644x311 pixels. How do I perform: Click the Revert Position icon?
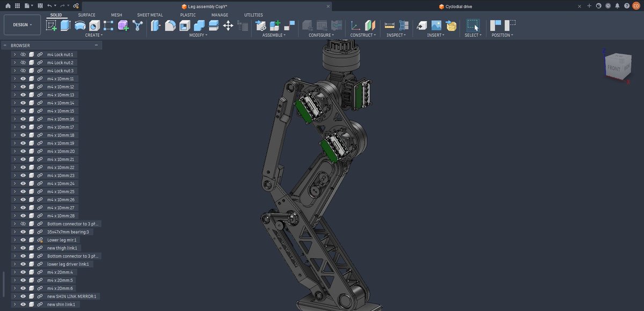(510, 25)
